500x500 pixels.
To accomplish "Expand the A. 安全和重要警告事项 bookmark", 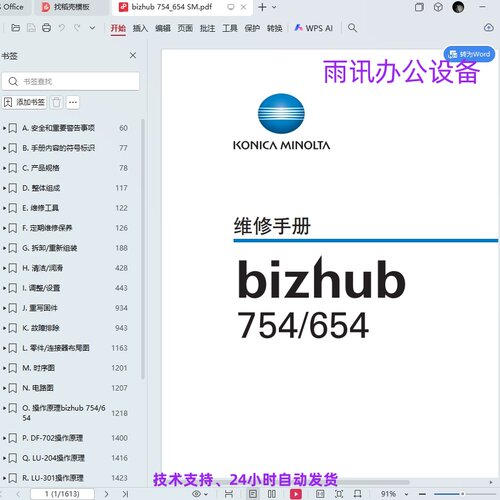I will (x=4, y=128).
